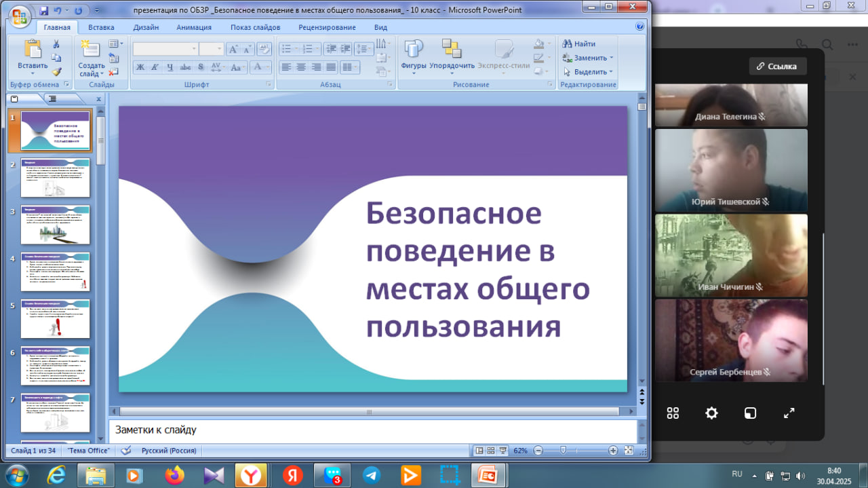Toggle strikethrough (abc) formatting
This screenshot has height=488, width=868.
(185, 67)
